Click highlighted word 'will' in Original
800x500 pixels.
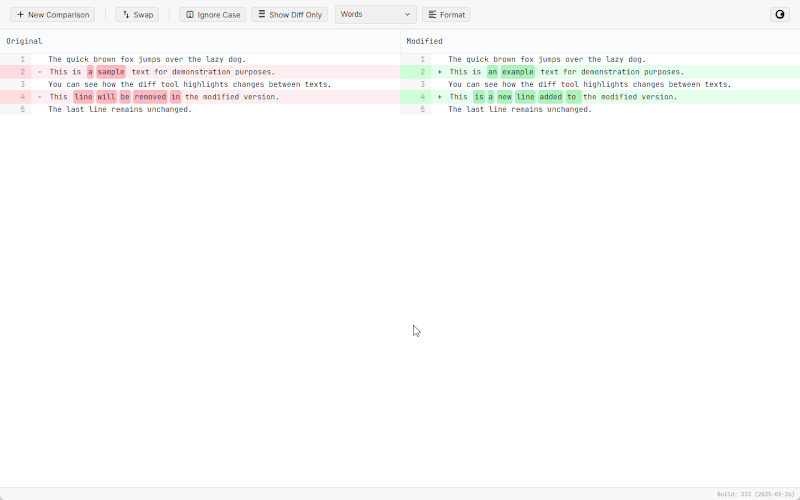coord(107,97)
